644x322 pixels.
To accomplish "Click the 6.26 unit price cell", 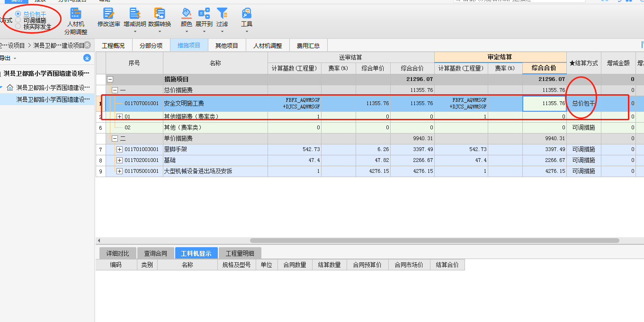I will coord(373,150).
